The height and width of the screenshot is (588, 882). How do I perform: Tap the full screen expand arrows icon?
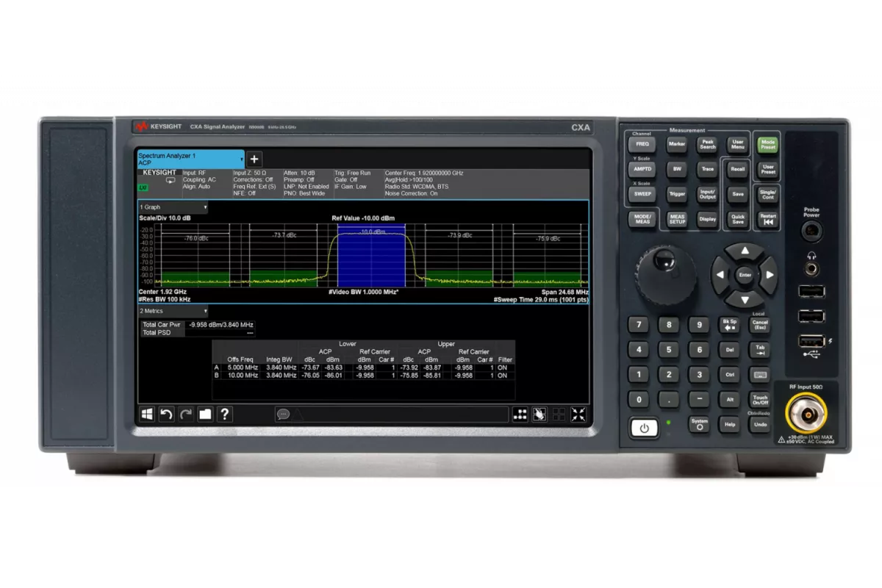[578, 414]
